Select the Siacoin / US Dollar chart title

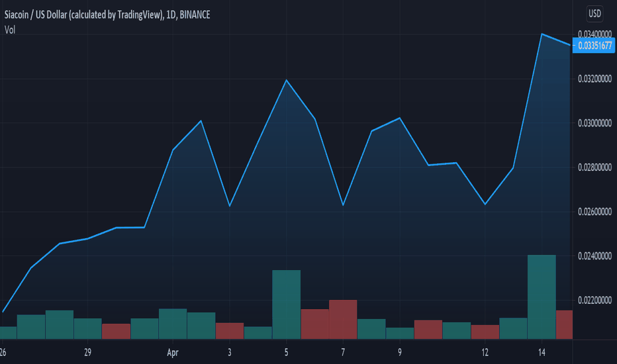coord(107,15)
